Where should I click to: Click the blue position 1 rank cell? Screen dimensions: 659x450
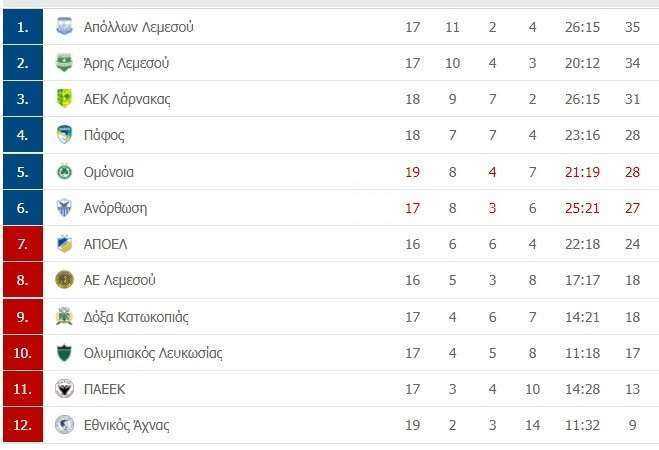pos(23,27)
